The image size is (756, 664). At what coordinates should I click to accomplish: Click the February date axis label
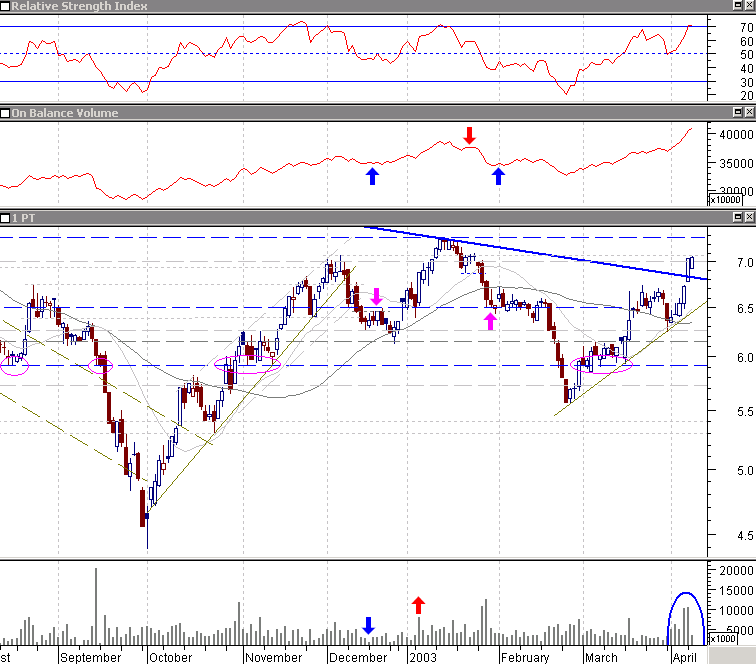(525, 658)
